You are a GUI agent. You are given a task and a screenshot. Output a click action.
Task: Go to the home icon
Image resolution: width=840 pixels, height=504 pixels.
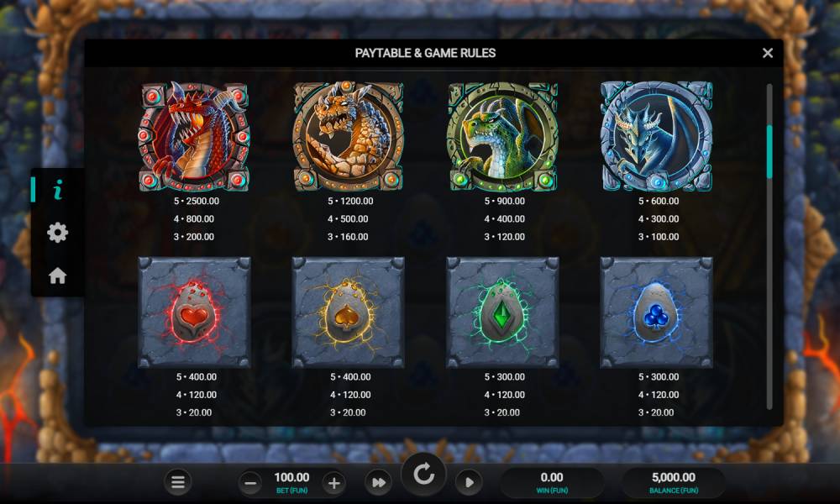coord(58,276)
